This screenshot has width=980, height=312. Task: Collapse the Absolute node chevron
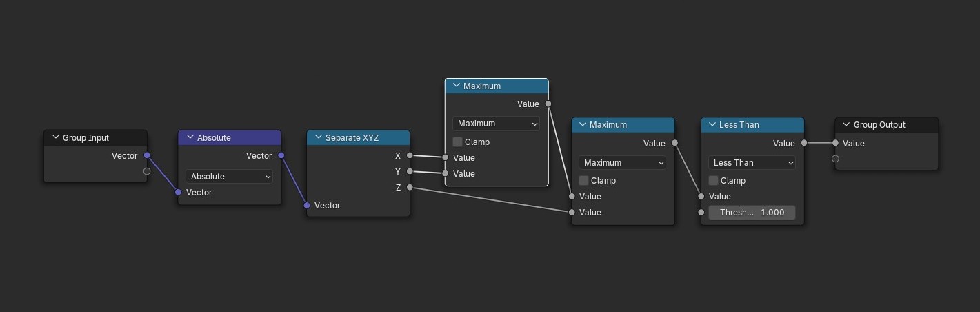click(190, 137)
